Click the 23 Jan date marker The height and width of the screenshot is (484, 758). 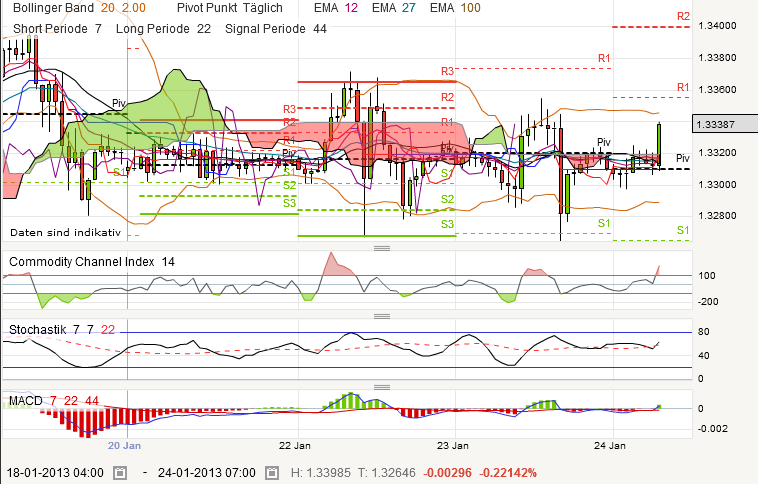point(452,445)
